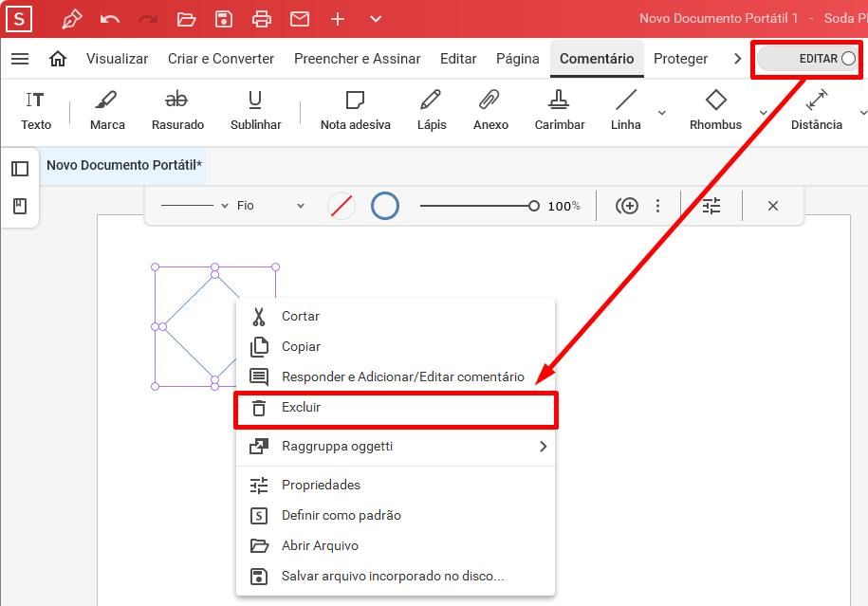Open a file with folder icon
Viewport: 868px width, 606px height.
[x=186, y=19]
